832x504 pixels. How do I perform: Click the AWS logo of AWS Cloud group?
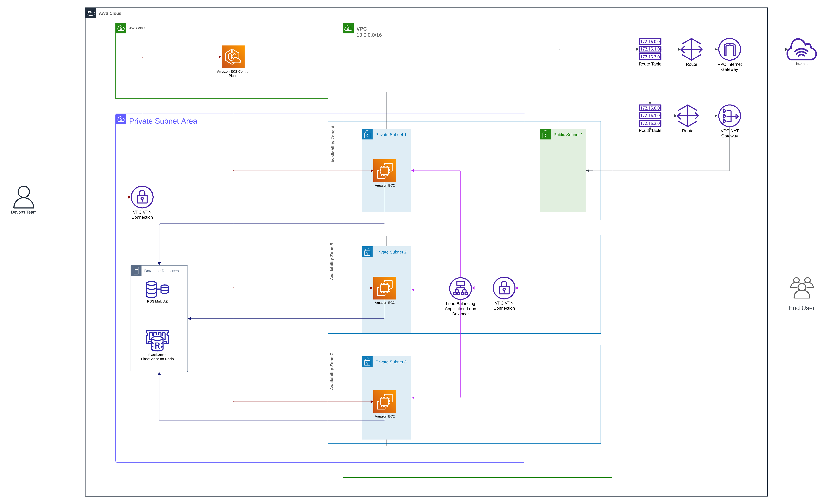[x=91, y=13]
